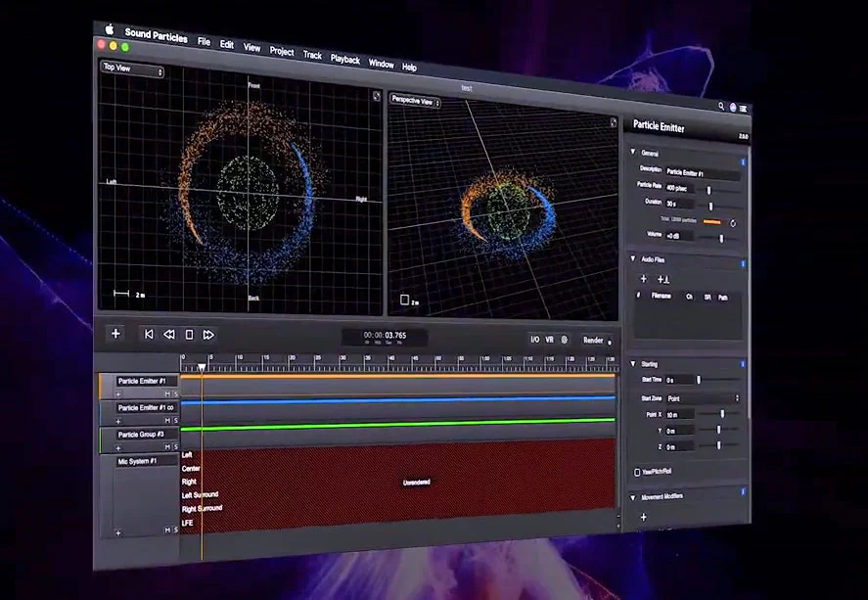Collapse the General section
Image resolution: width=868 pixels, height=600 pixels.
pyautogui.click(x=633, y=151)
